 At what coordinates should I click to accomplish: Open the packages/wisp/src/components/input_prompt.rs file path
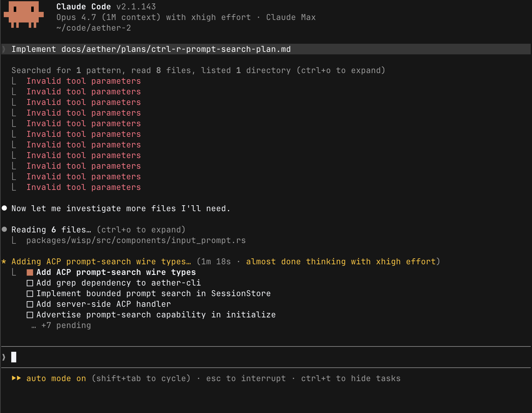(136, 240)
